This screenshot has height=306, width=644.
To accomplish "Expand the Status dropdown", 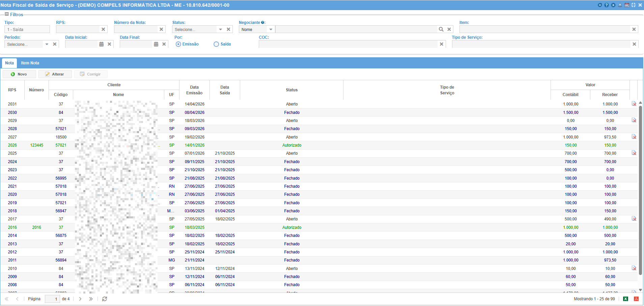I will [221, 30].
